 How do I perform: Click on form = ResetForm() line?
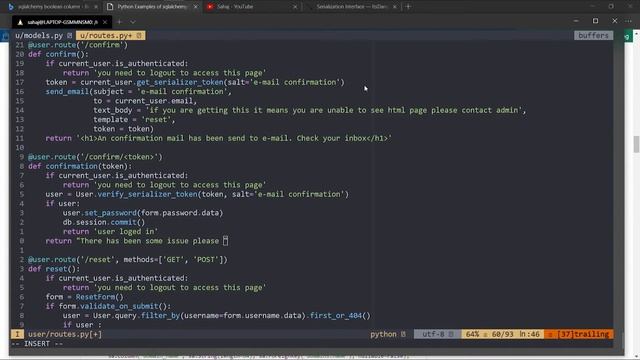(84, 297)
